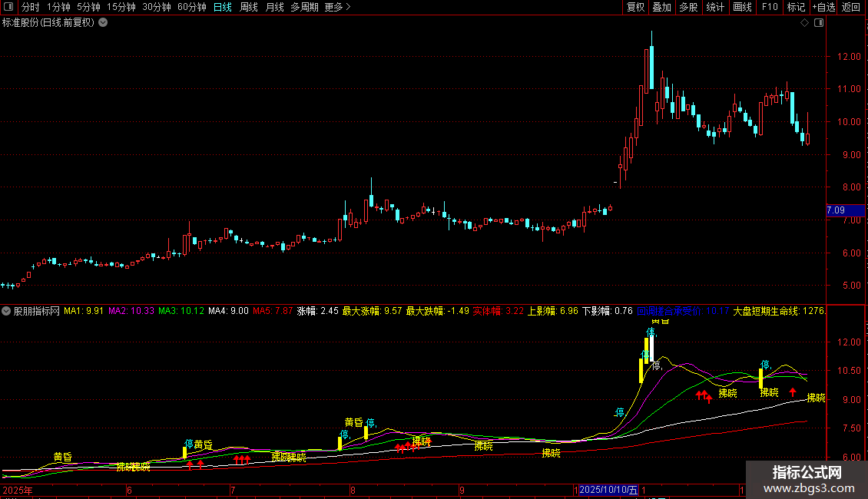Activate the 画线 drawing tools
The height and width of the screenshot is (499, 868).
pos(742,7)
